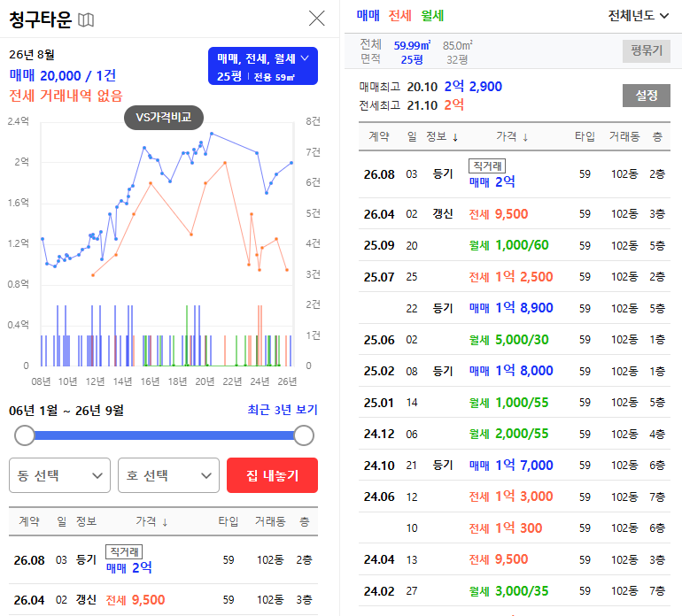
Task: Select the 85.0㎡ 32평 area filter
Action: tap(457, 52)
